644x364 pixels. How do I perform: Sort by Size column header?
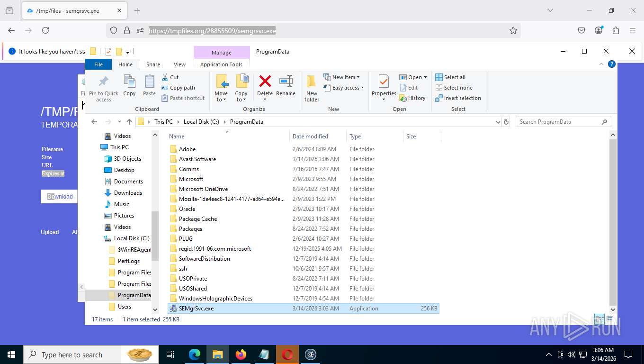(x=422, y=136)
